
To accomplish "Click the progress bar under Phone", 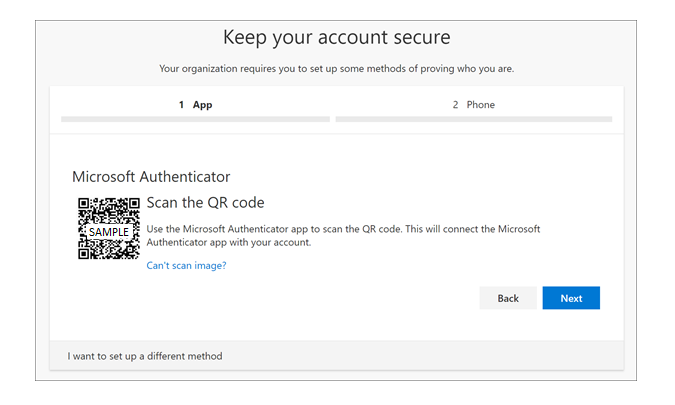I will [474, 119].
